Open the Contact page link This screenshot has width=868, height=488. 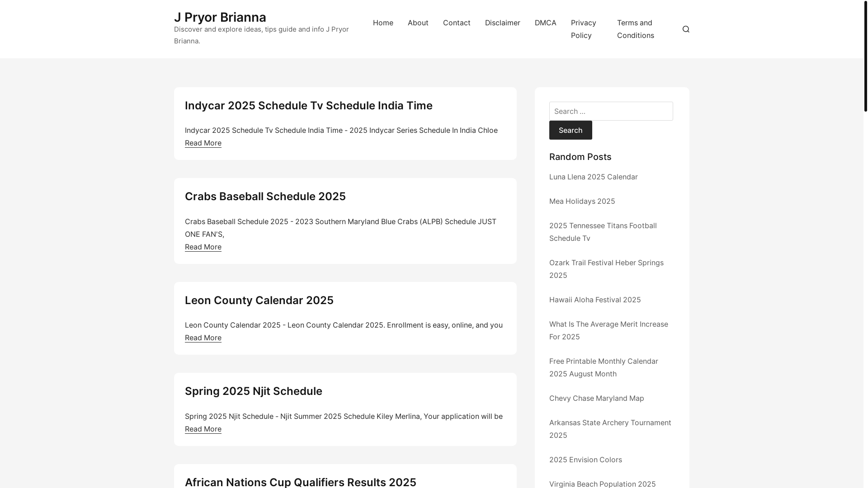[x=457, y=23]
